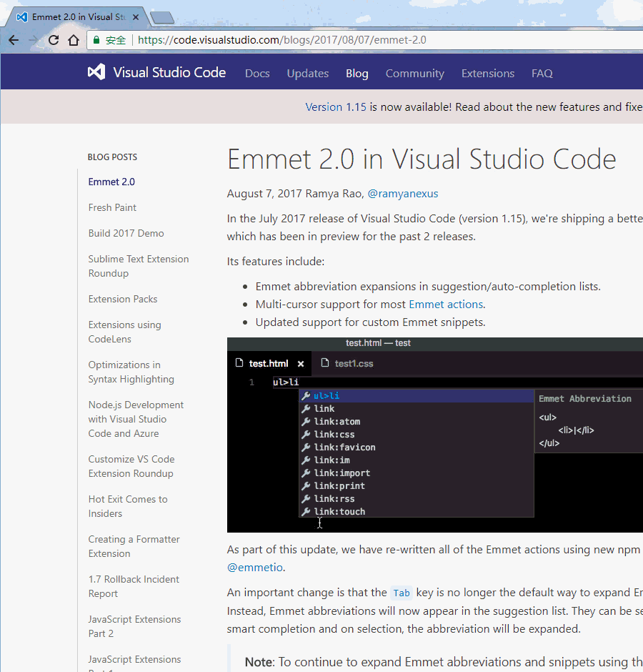
Task: Click the wrench icon beside link:favicon
Action: (x=306, y=447)
